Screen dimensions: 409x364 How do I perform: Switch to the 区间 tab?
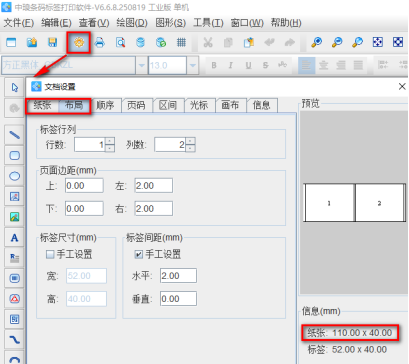click(x=168, y=106)
